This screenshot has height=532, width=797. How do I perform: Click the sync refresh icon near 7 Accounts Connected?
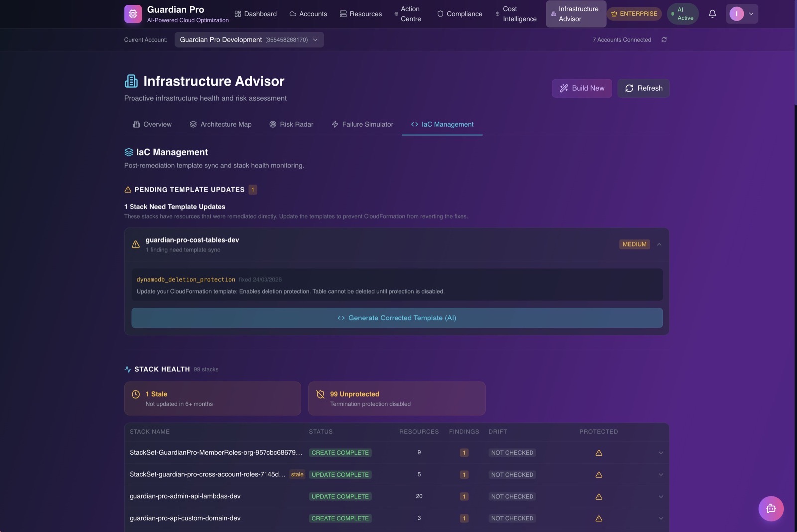tap(664, 39)
